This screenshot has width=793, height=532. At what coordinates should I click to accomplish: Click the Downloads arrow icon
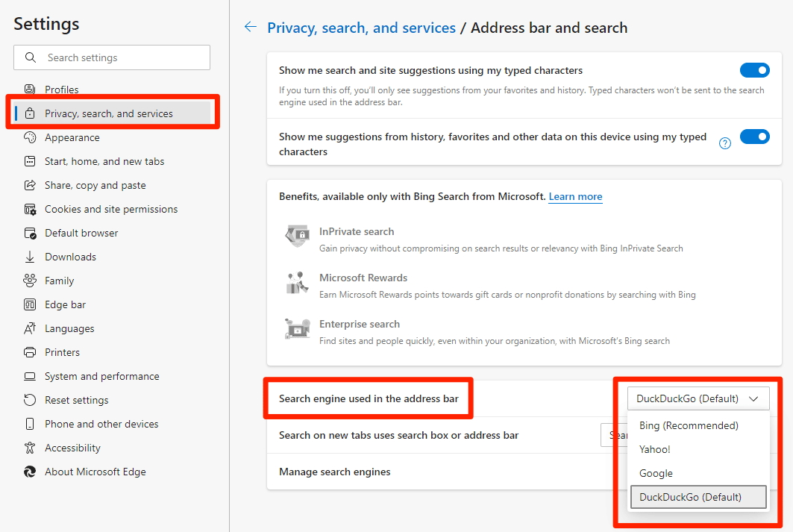click(x=30, y=257)
